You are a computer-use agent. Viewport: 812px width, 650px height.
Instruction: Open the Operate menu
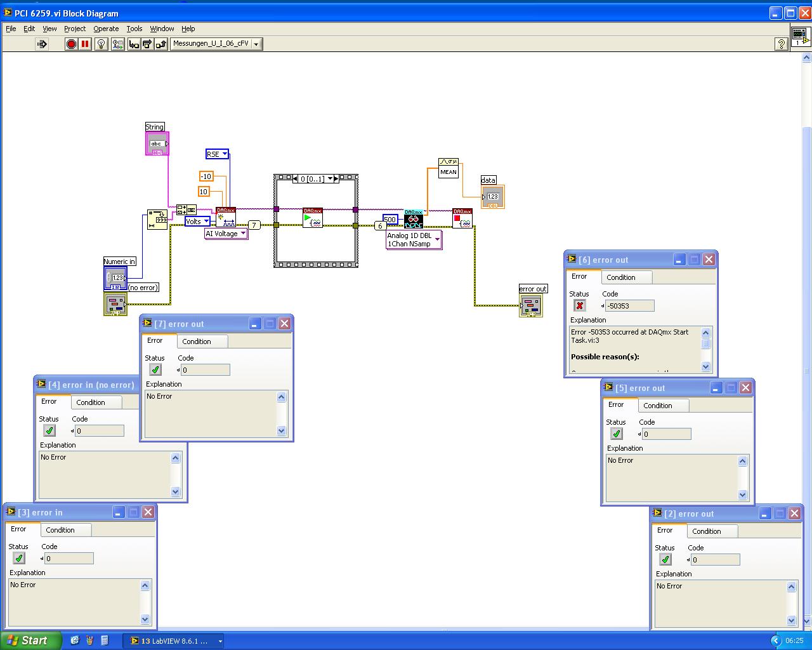coord(106,29)
